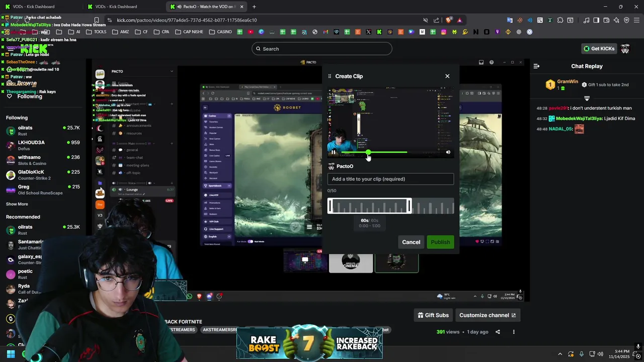Click the taskbar microphone icon
This screenshot has height=362, width=644.
[x=582, y=354]
